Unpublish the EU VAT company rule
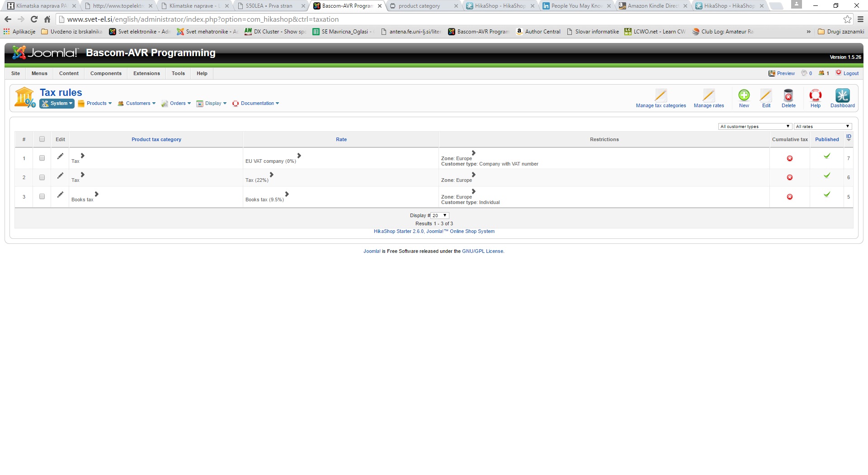Image resolution: width=868 pixels, height=475 pixels. click(827, 156)
